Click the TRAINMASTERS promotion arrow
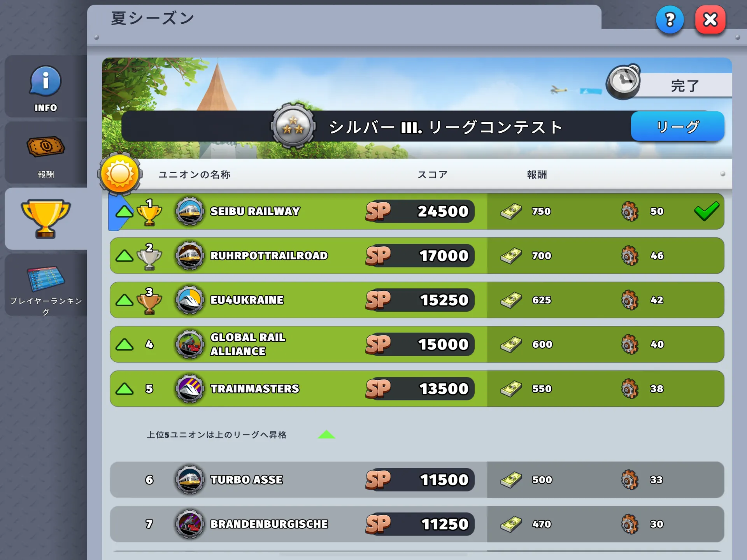Image resolution: width=747 pixels, height=560 pixels. point(124,389)
